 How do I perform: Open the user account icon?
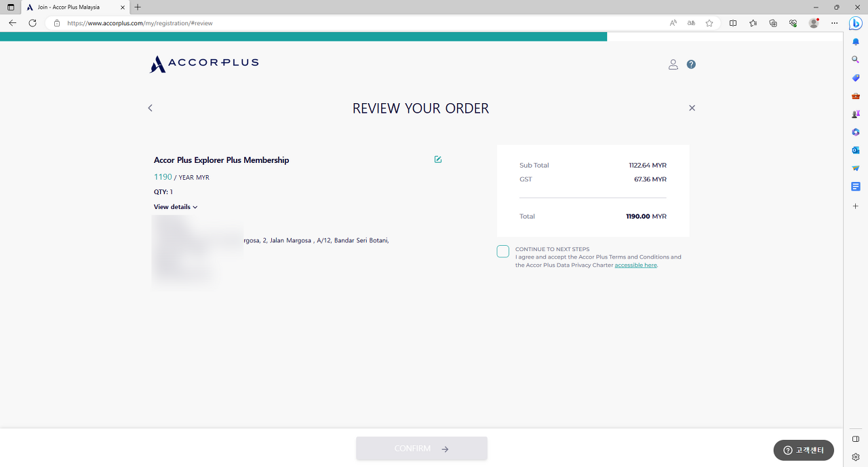pyautogui.click(x=673, y=64)
